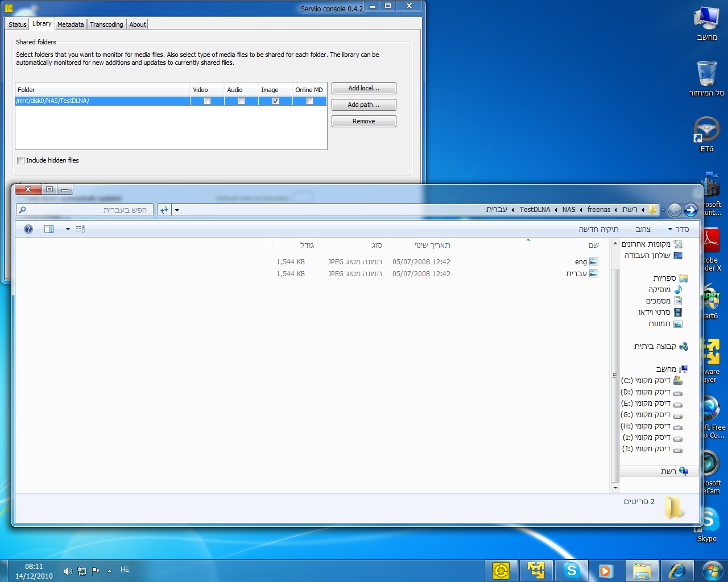Toggle Online MD checkbox for TestDLNA folder
The height and width of the screenshot is (582, 728).
click(x=309, y=101)
